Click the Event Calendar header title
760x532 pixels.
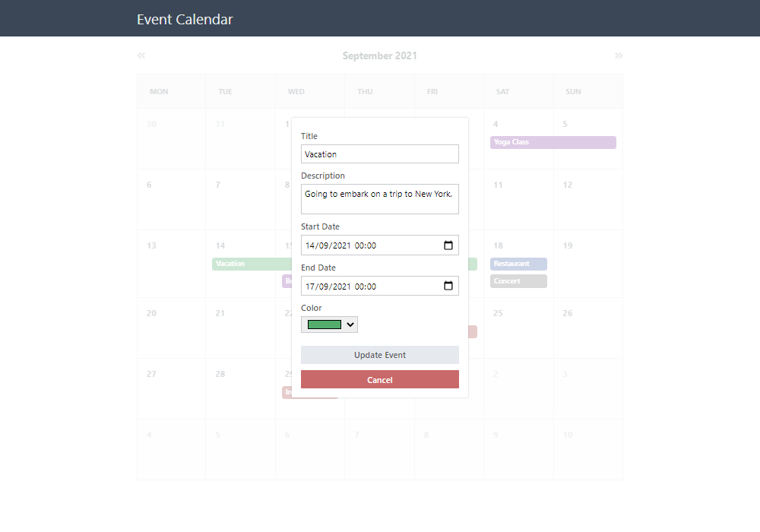(185, 20)
